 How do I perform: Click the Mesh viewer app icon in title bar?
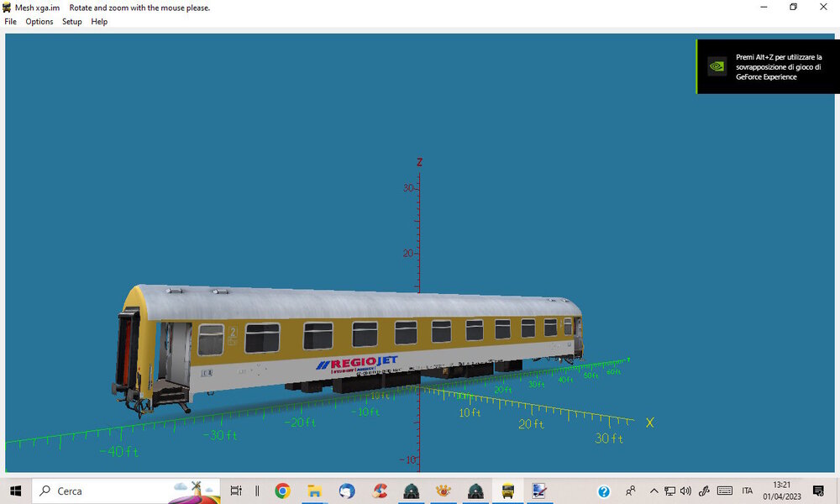[7, 8]
